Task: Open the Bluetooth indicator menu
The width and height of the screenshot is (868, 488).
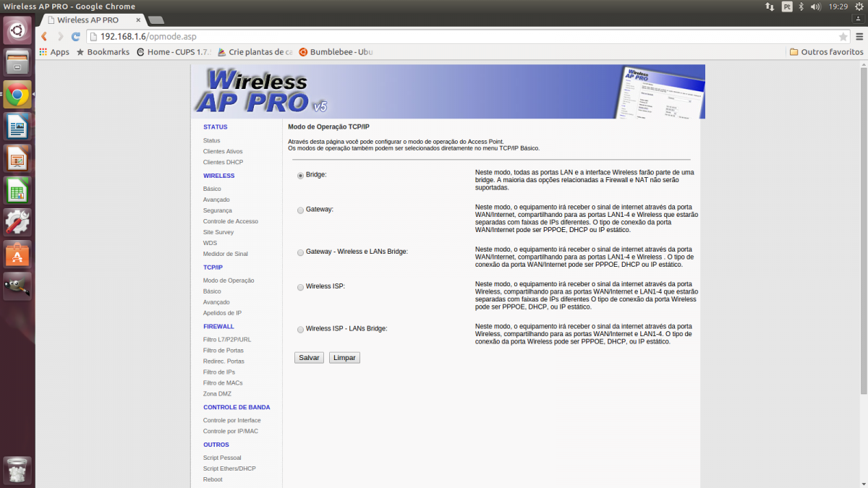Action: (801, 7)
